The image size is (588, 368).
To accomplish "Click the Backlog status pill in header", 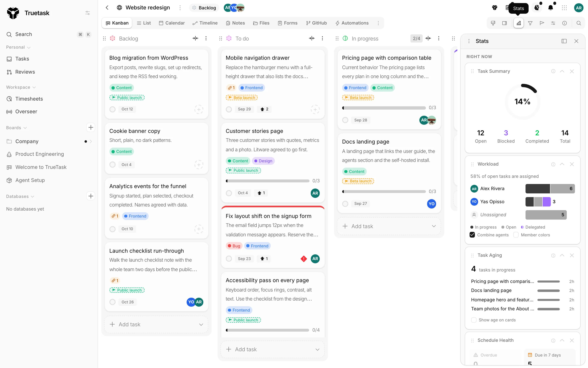I will (x=204, y=8).
